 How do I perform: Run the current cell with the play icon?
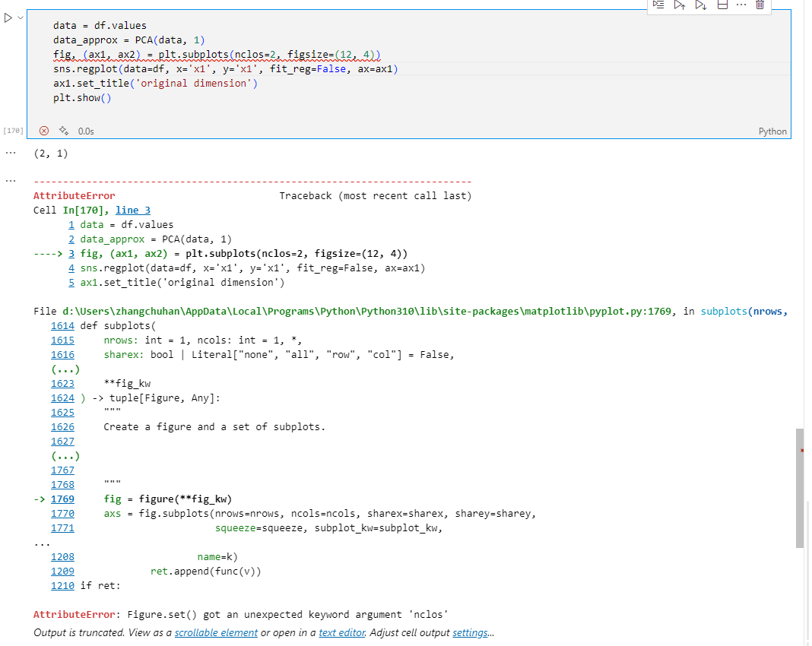8,17
